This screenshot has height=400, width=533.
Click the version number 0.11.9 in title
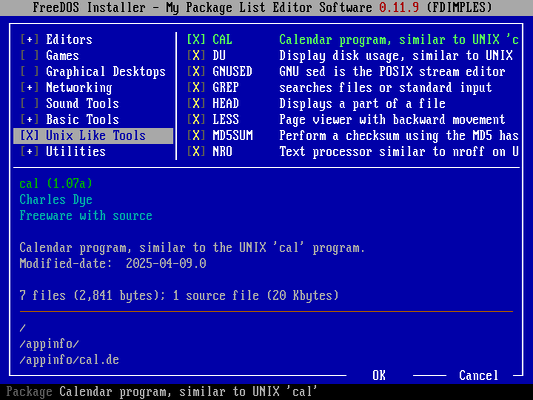point(399,7)
